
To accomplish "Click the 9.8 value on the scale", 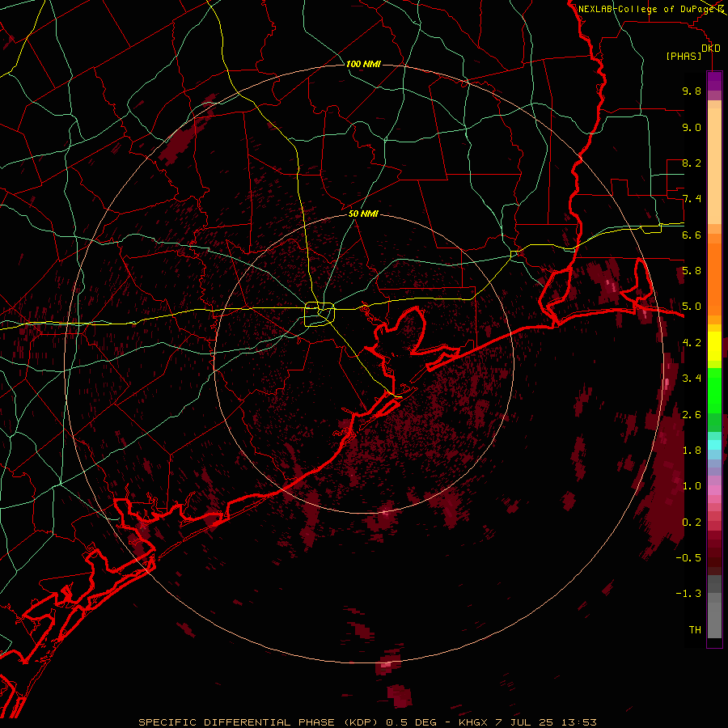I will tap(692, 91).
